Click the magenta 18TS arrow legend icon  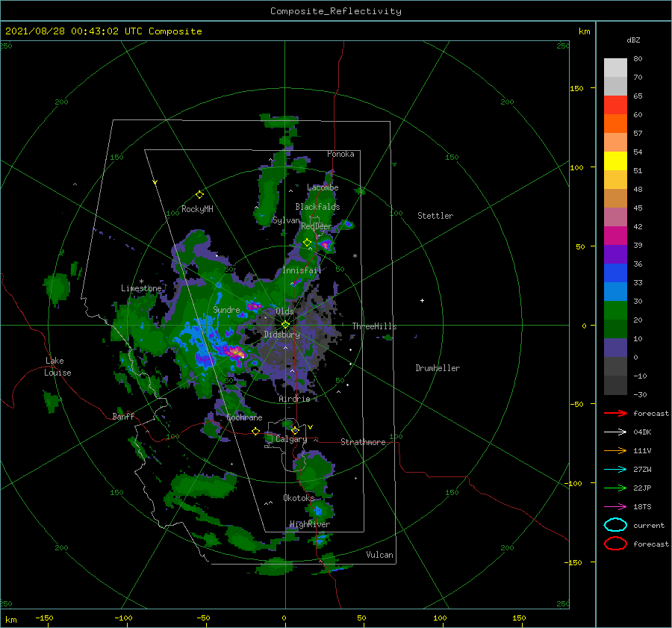coord(615,507)
